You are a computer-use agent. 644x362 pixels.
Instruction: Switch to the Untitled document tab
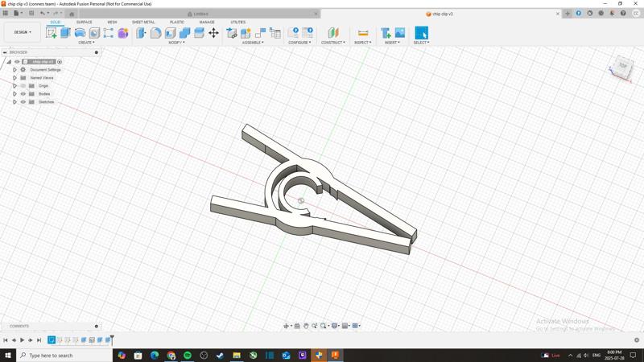[x=198, y=14]
